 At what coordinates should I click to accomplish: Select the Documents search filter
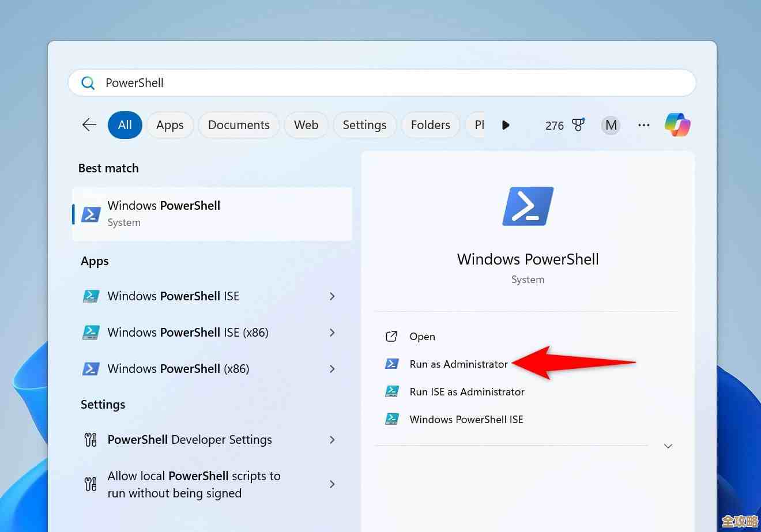(x=239, y=124)
